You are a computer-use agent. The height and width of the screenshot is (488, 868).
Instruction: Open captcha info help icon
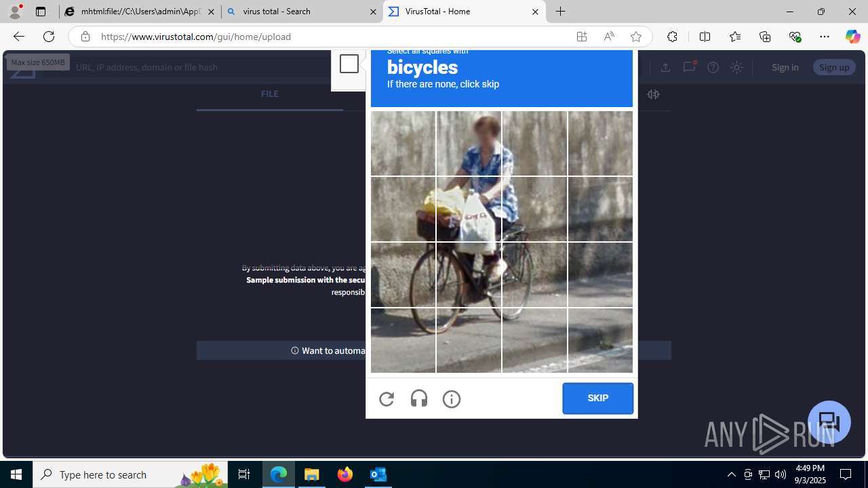452,399
